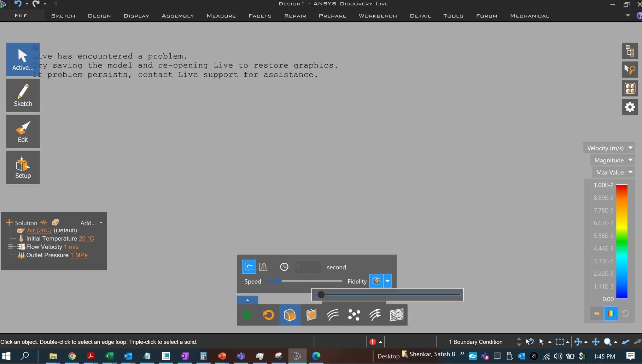Click the Fidelity cube icon
Screen dimensions: 642x364
376,281
